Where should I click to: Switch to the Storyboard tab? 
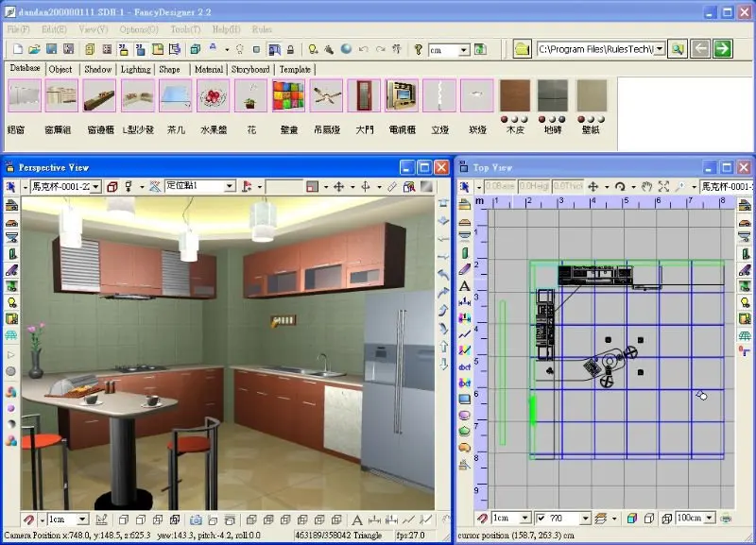click(250, 69)
